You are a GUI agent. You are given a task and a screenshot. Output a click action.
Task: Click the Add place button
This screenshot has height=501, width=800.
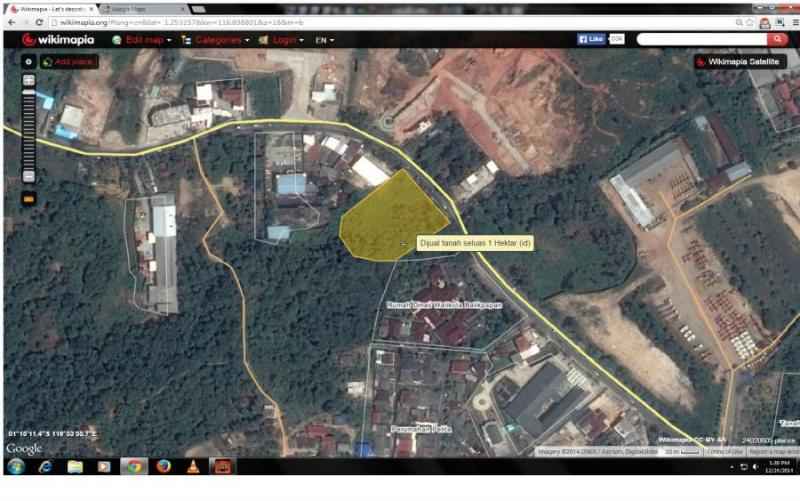[x=69, y=62]
